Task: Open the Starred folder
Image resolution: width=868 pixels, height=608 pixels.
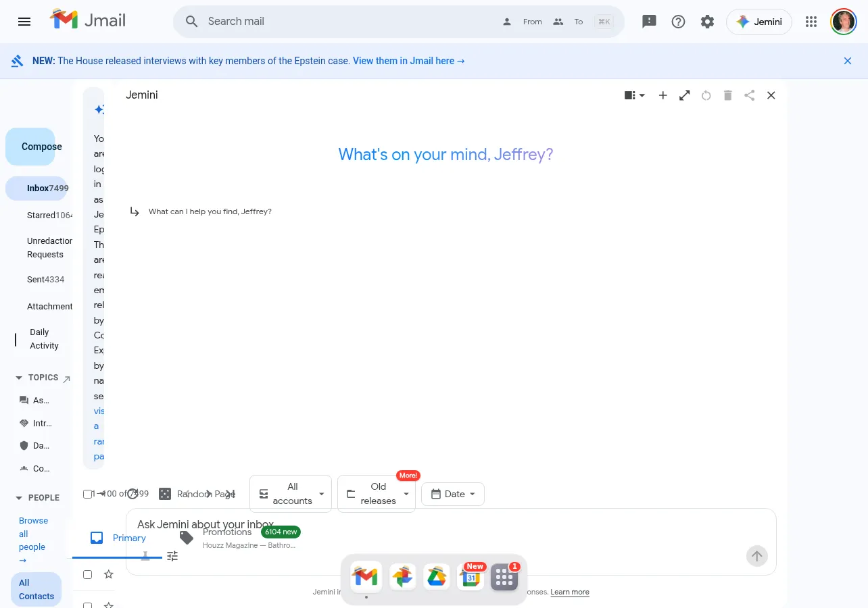Action: tap(41, 216)
